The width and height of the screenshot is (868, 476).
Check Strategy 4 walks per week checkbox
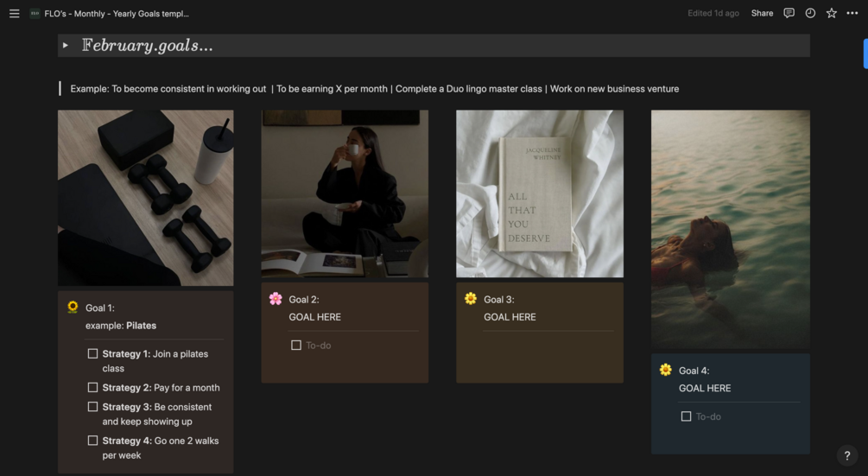coord(92,441)
